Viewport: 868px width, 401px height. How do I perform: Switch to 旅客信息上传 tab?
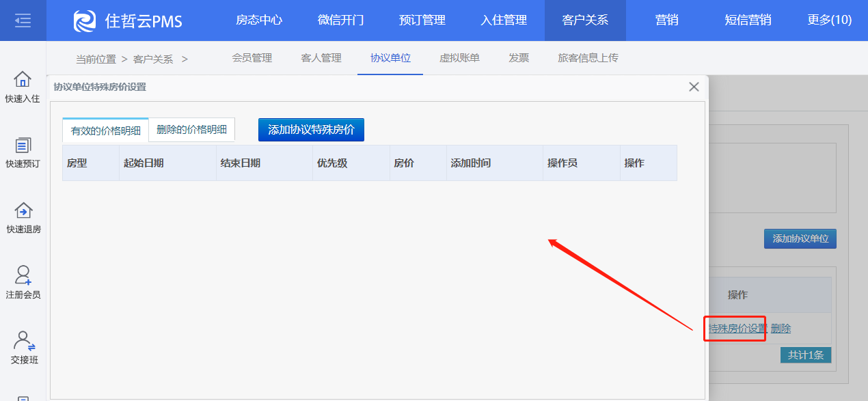pos(588,58)
